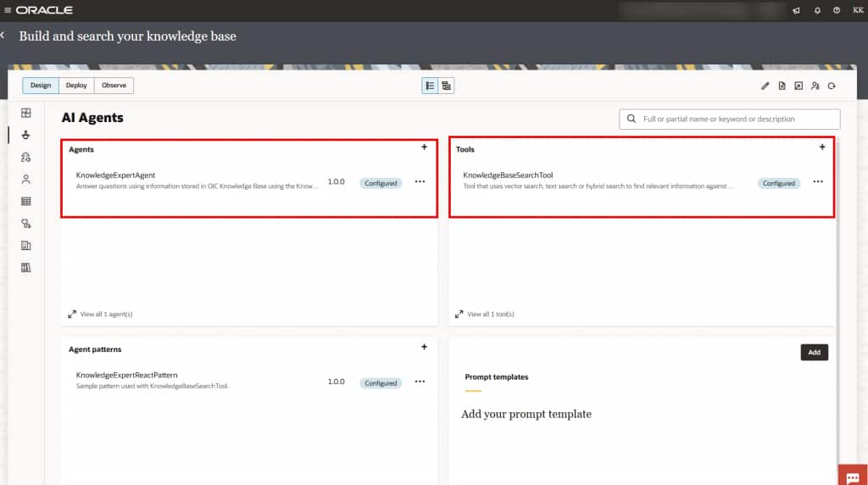The height and width of the screenshot is (485, 868).
Task: Select the KnowledgeExpertReactPattern row name
Action: coord(127,375)
